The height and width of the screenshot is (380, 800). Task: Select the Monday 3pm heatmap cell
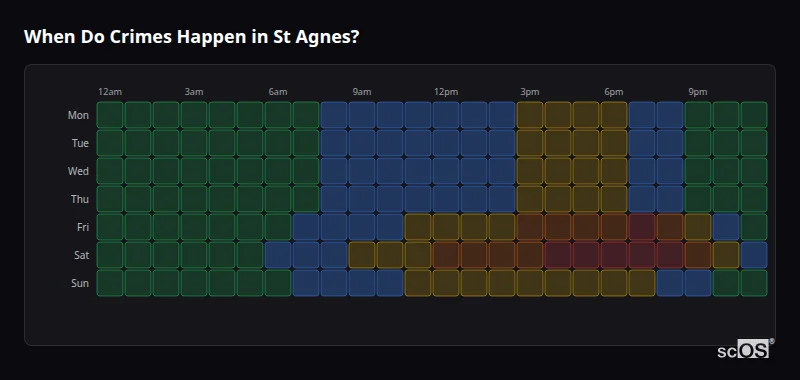coord(530,115)
